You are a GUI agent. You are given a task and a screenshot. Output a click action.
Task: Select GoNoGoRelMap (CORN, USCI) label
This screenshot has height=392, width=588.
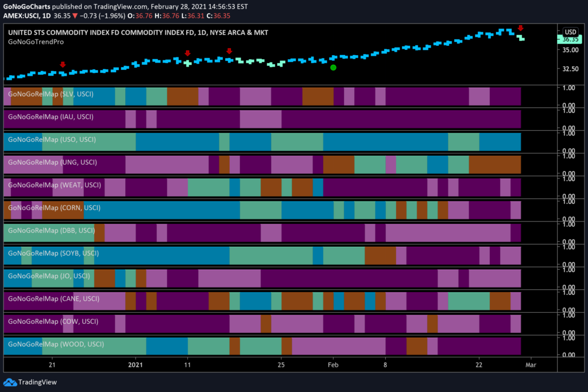[54, 208]
